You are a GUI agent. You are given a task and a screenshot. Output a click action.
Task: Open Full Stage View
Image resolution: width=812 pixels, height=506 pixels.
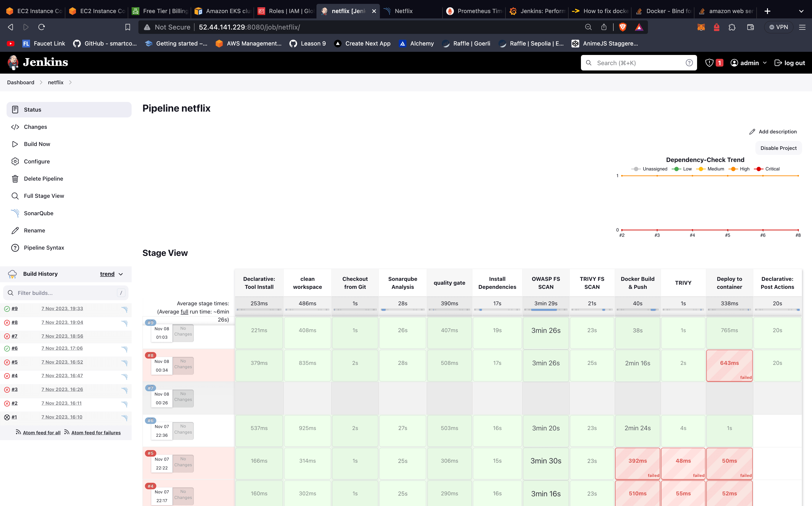[69, 196]
